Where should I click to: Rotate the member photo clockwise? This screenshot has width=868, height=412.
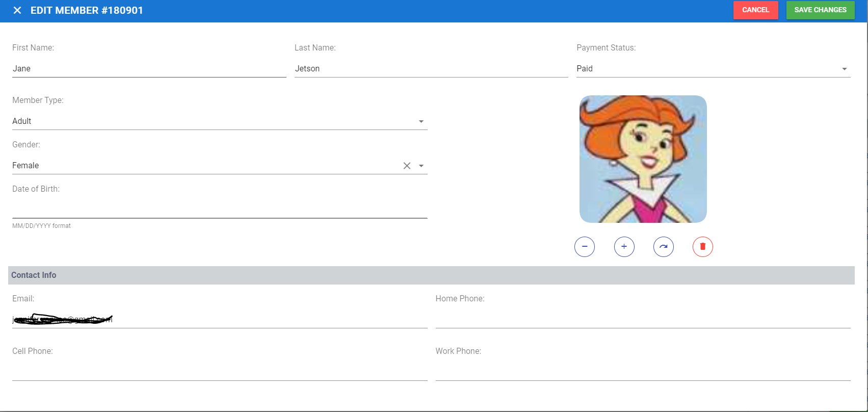tap(664, 247)
